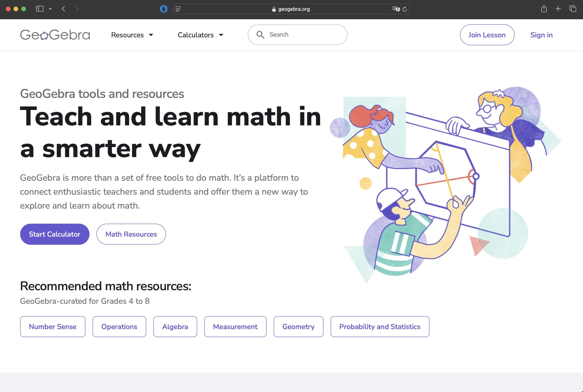Click the Join Lesson button

point(487,35)
